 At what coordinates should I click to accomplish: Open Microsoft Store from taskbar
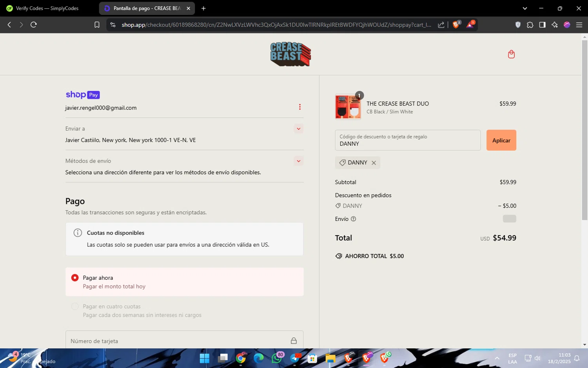pyautogui.click(x=312, y=358)
